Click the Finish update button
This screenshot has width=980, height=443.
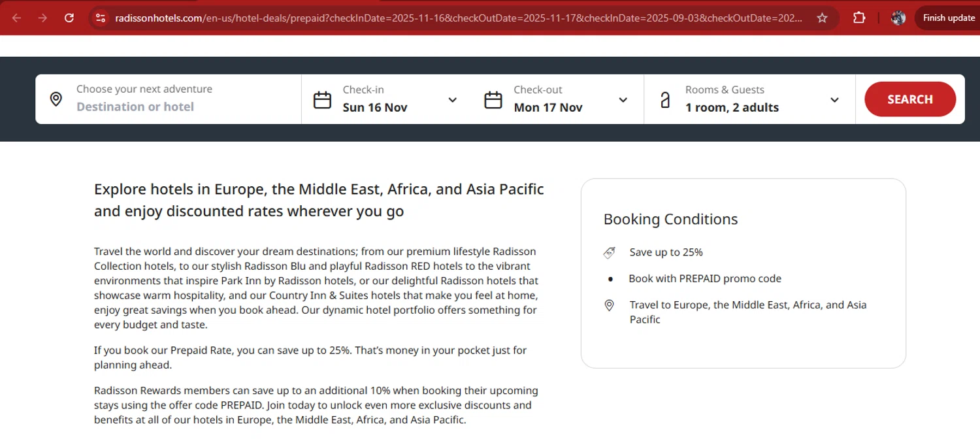point(949,18)
